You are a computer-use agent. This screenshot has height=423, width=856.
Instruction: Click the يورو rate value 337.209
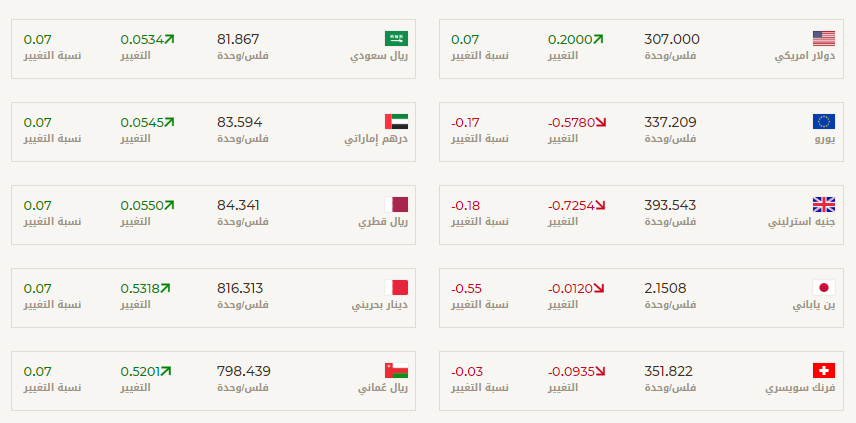tap(670, 122)
